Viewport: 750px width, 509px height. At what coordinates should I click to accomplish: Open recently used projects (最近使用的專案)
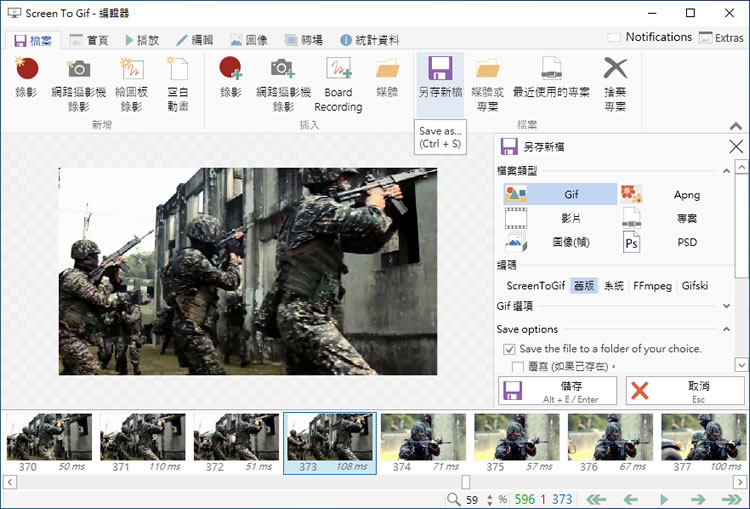click(x=551, y=78)
